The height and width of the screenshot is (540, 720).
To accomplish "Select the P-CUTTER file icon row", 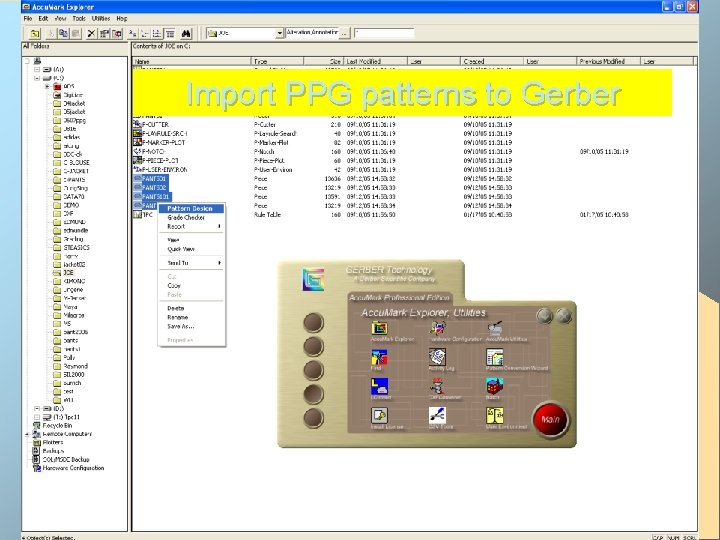I will pyautogui.click(x=152, y=124).
